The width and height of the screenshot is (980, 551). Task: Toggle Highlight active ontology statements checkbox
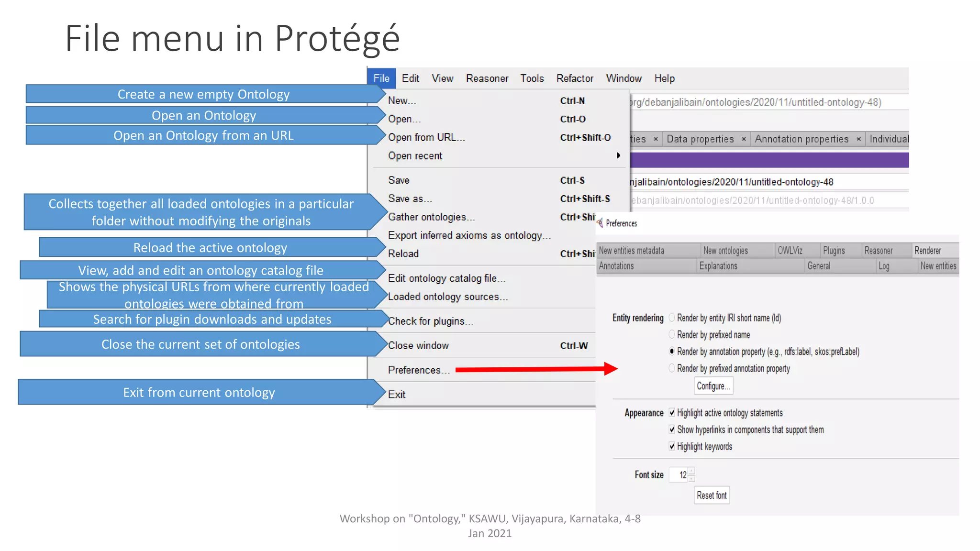672,413
